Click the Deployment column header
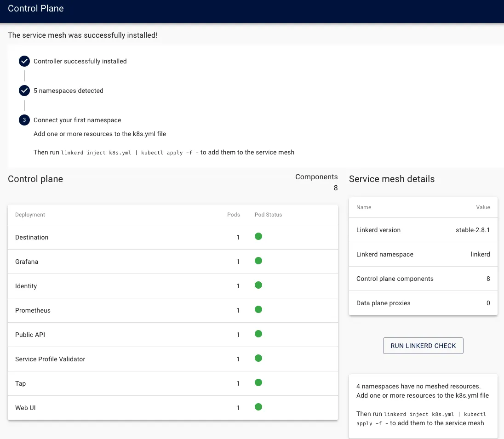Image resolution: width=504 pixels, height=439 pixels. click(x=30, y=215)
